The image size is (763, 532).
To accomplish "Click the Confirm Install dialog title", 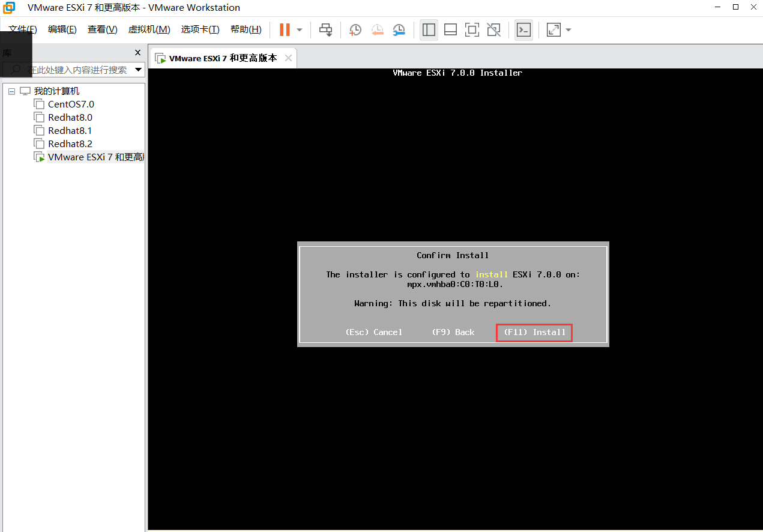I will pyautogui.click(x=453, y=255).
